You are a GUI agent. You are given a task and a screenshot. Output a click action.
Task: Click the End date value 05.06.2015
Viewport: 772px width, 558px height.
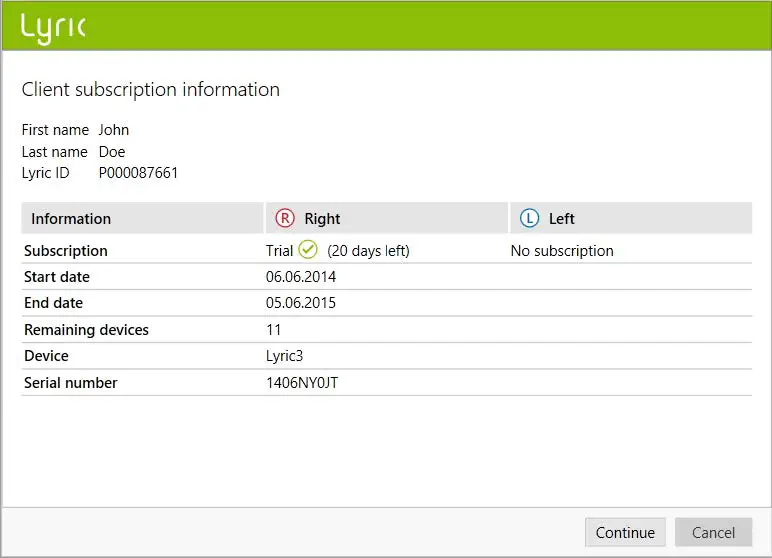click(x=299, y=303)
